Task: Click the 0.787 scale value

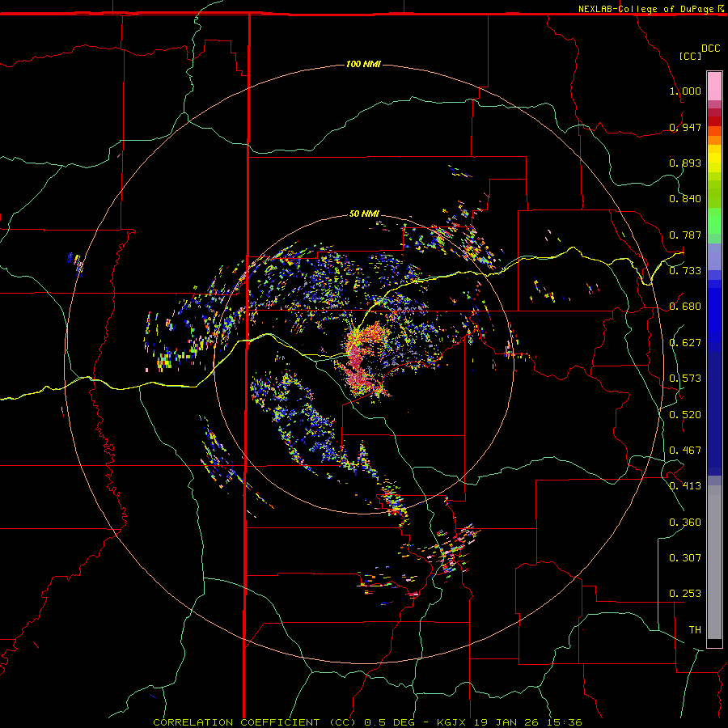Action: 685,235
